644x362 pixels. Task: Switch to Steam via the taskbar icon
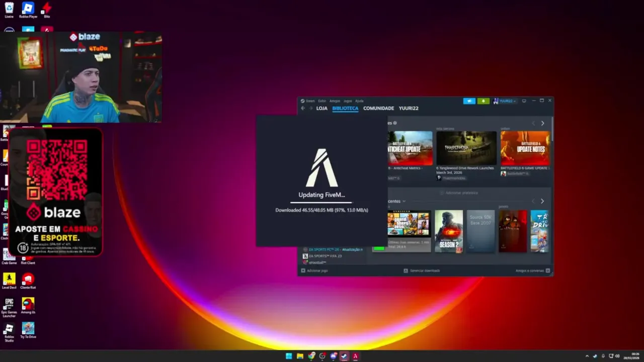[344, 356]
